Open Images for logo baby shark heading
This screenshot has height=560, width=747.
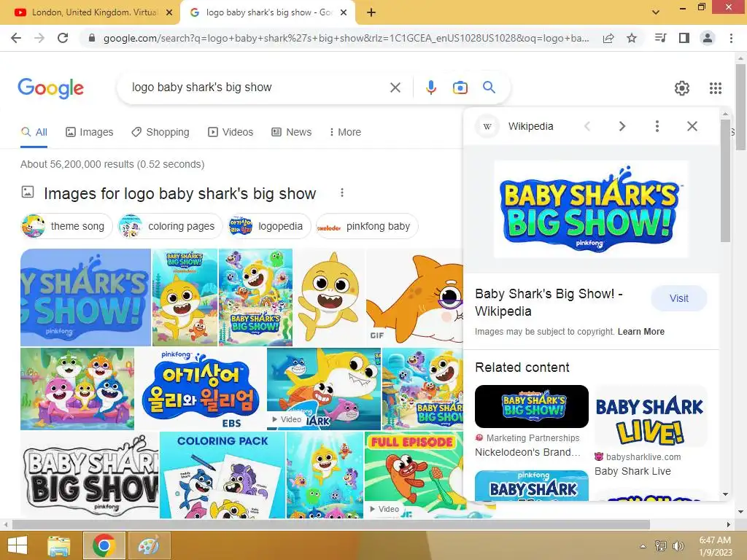point(180,193)
